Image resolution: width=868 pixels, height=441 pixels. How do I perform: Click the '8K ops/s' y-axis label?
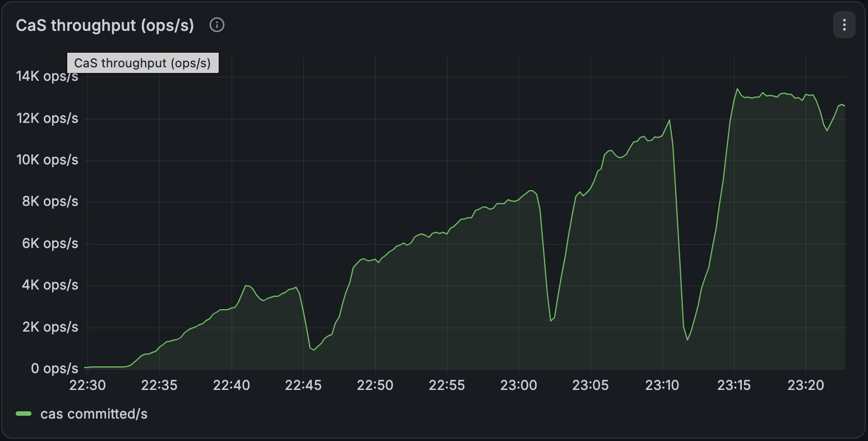click(50, 201)
